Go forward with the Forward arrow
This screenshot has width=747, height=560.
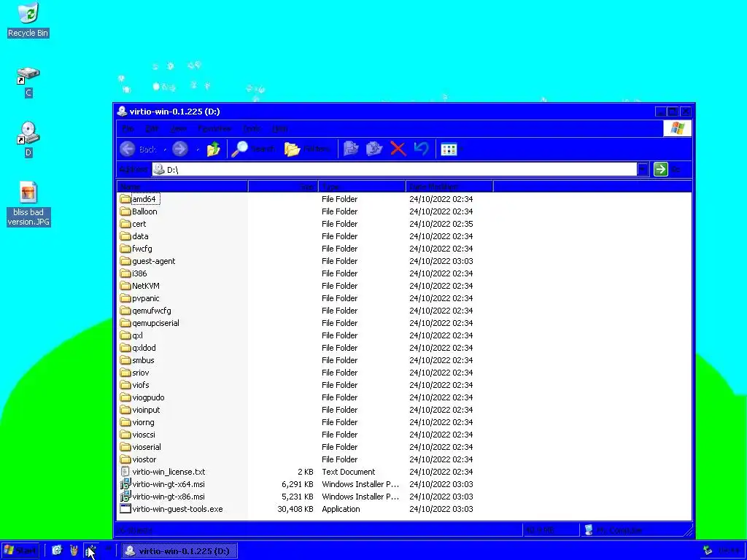[180, 149]
